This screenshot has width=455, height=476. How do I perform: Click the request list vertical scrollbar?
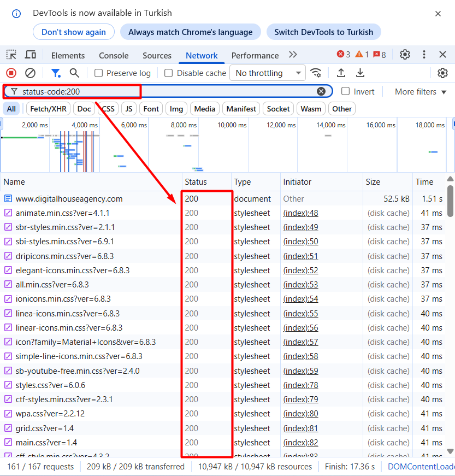click(x=450, y=202)
